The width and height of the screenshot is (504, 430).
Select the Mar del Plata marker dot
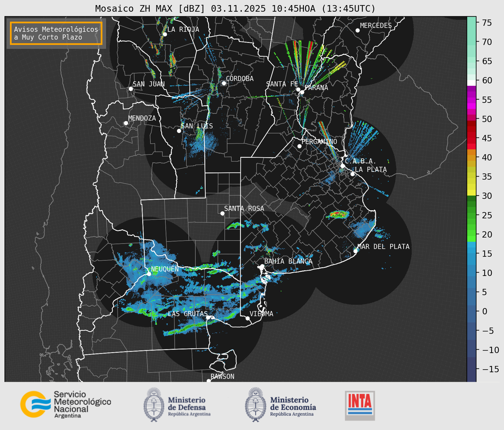tap(356, 251)
